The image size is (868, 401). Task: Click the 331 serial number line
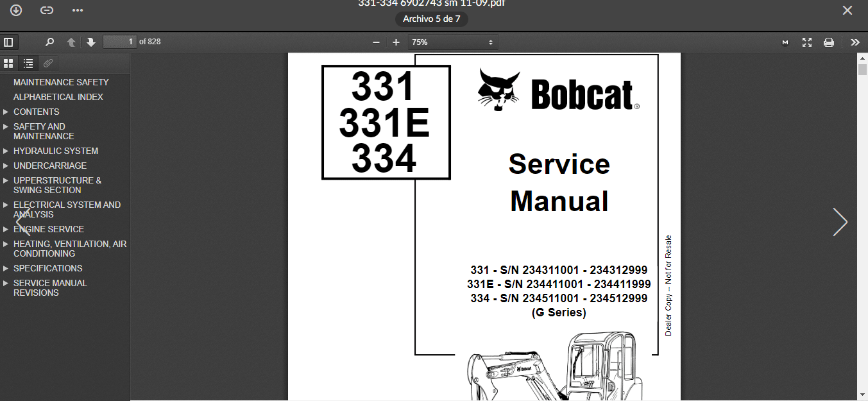click(559, 270)
